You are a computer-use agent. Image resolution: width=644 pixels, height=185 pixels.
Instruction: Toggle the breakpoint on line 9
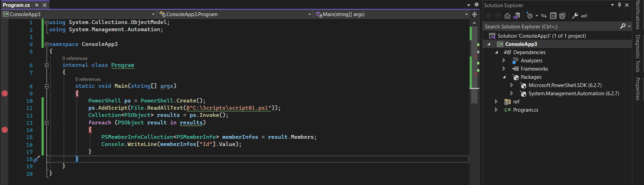pyautogui.click(x=5, y=94)
